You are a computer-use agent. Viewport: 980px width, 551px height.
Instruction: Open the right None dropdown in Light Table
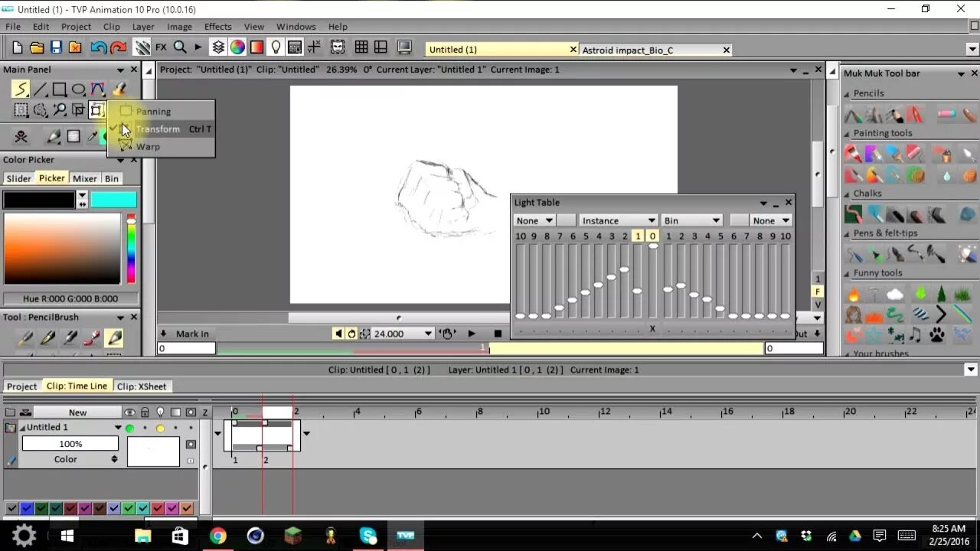click(771, 220)
